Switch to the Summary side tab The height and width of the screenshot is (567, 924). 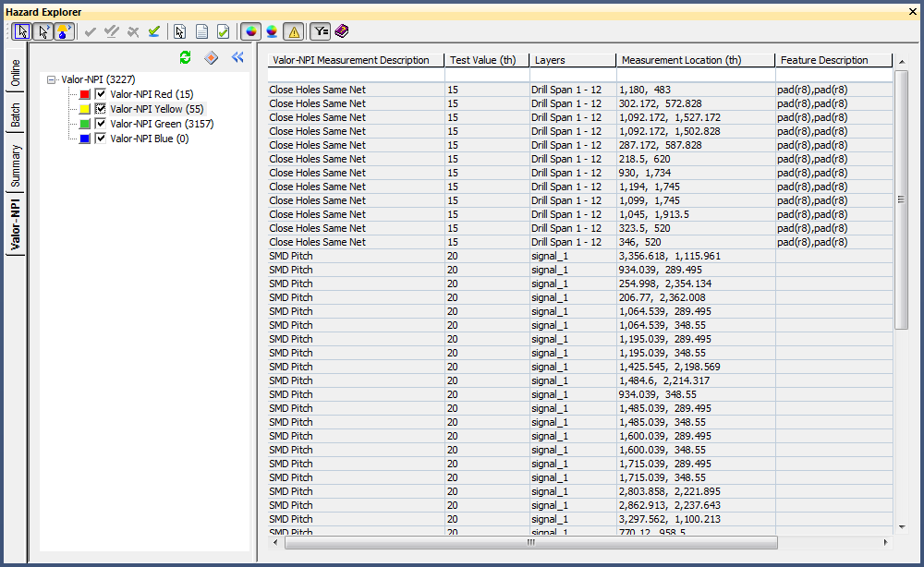pos(16,168)
